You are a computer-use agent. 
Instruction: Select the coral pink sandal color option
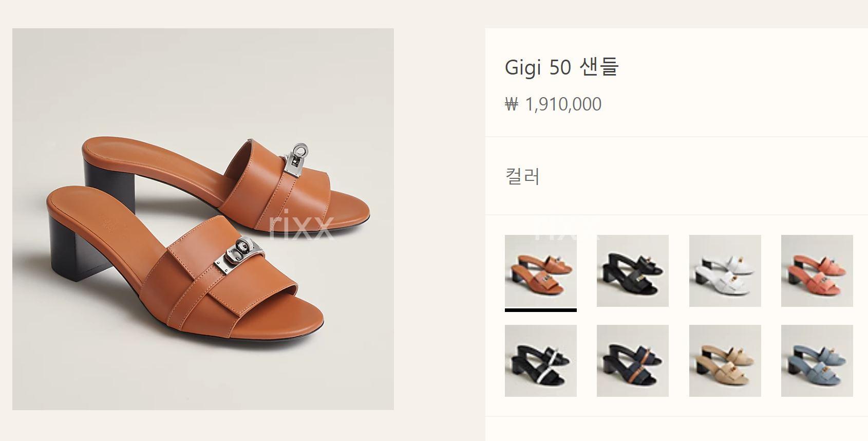tap(817, 271)
